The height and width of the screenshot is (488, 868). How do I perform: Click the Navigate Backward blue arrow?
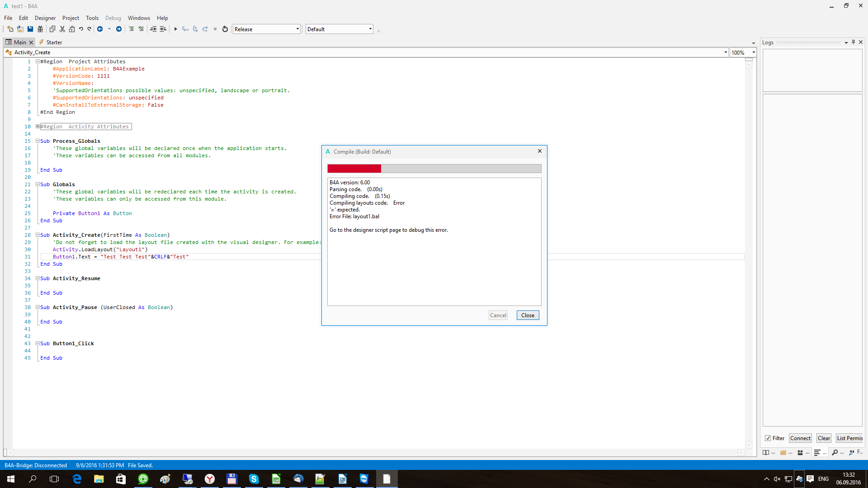[100, 29]
